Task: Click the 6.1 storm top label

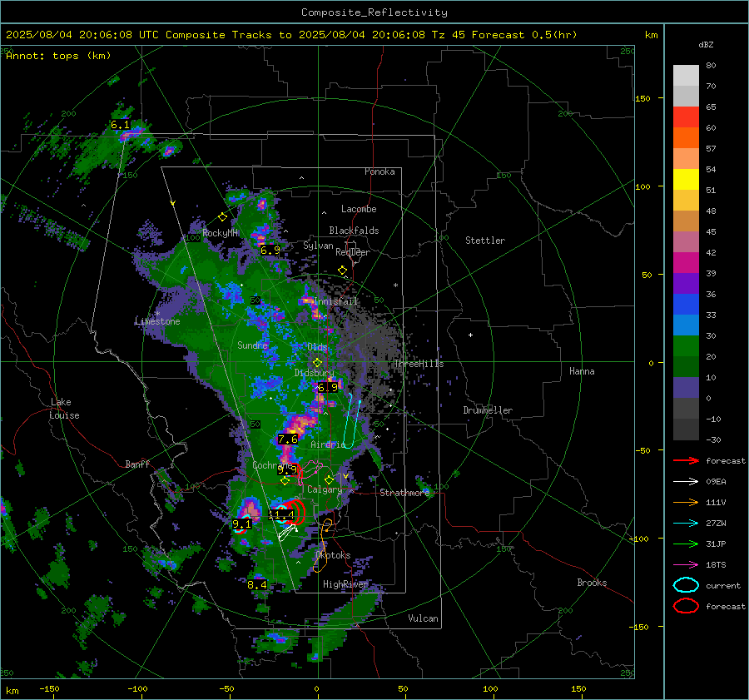Action: coord(120,125)
